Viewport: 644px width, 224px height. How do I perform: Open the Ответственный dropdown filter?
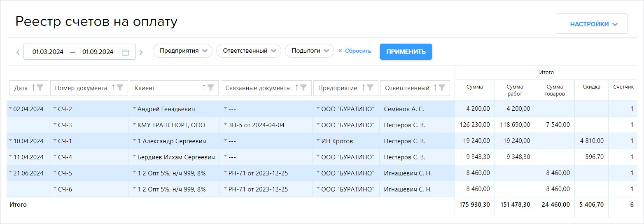(x=248, y=51)
